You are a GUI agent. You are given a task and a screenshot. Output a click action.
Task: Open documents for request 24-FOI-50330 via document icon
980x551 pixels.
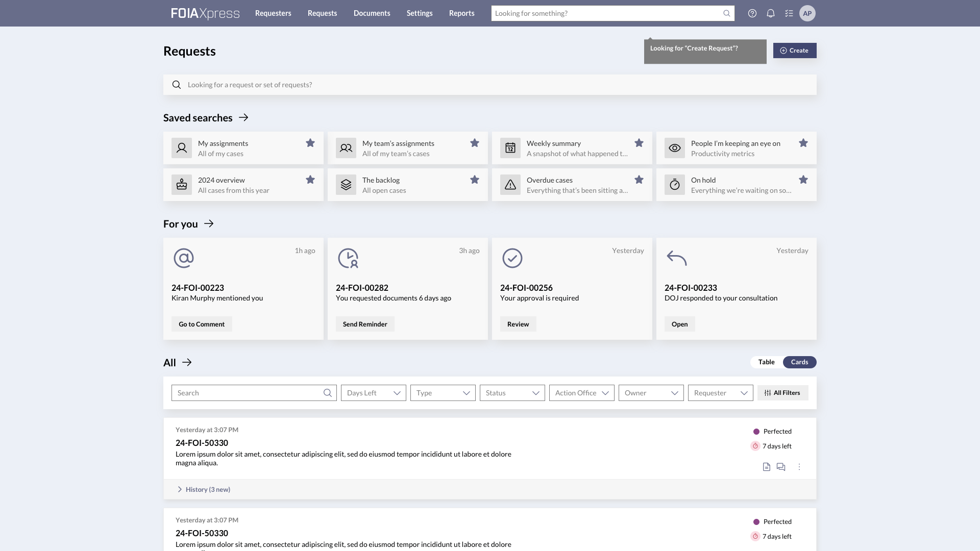(x=766, y=466)
